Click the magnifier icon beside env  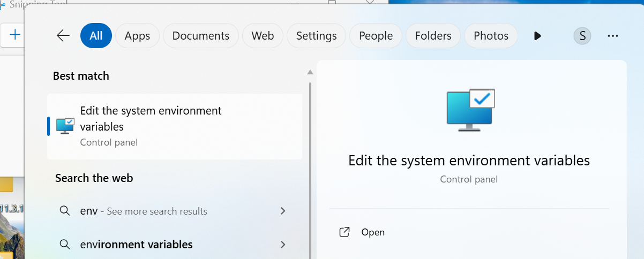(64, 211)
